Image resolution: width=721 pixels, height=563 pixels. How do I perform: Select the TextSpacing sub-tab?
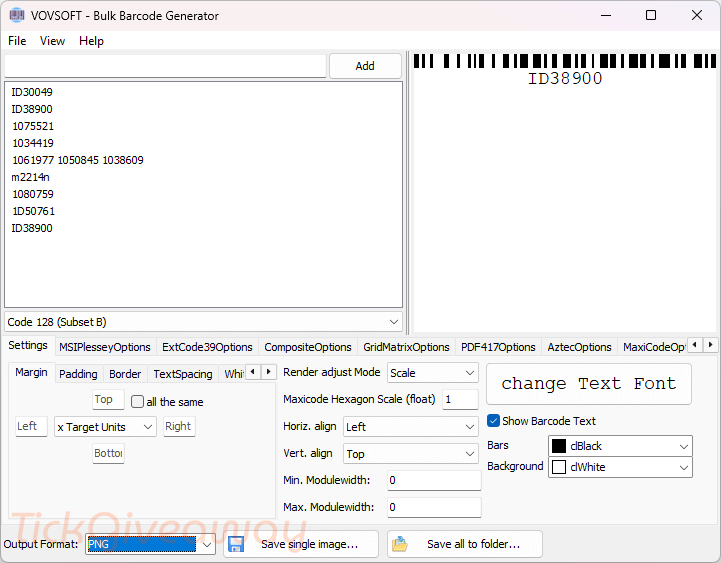(x=183, y=374)
